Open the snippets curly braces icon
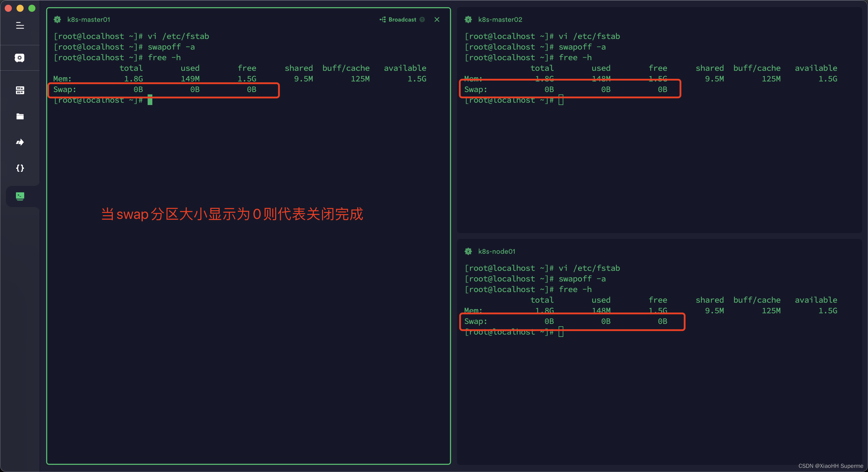868x472 pixels. (20, 168)
